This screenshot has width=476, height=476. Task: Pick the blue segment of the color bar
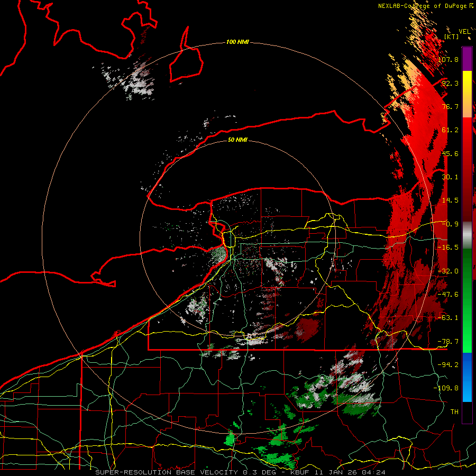[467, 377]
